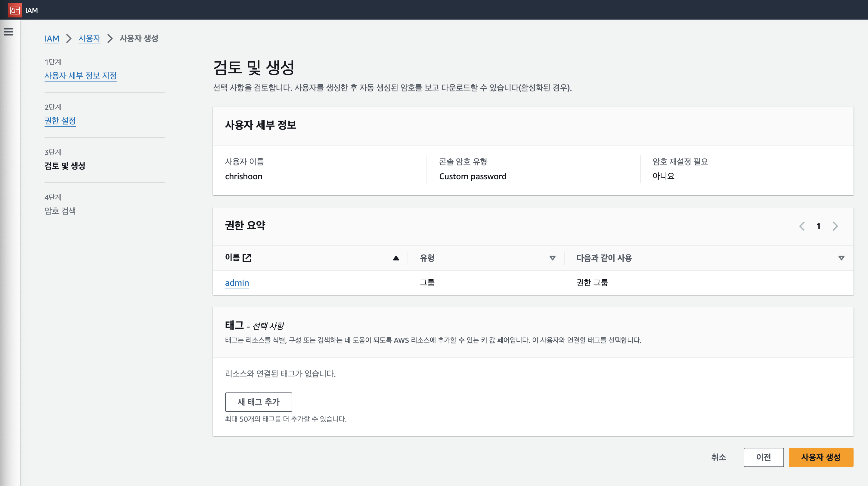Image resolution: width=868 pixels, height=486 pixels.
Task: Click the breadcrumb chevron after 사용자
Action: (110, 38)
